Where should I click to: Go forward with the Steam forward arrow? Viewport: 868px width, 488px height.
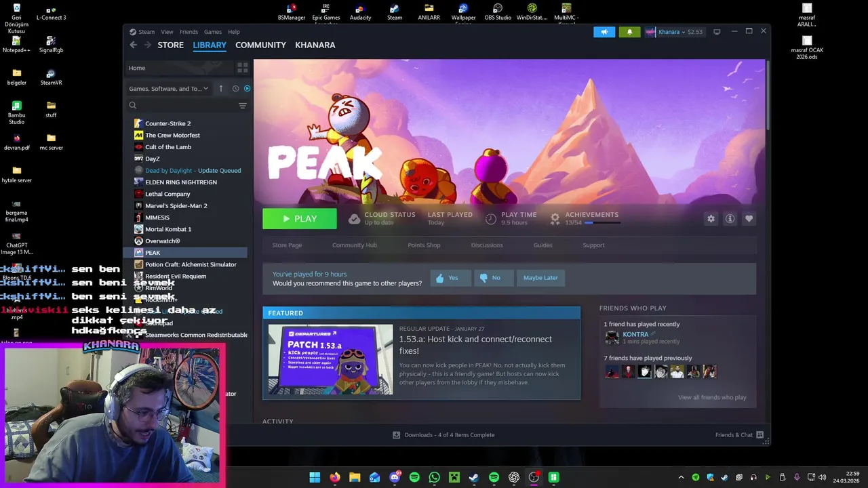click(x=149, y=45)
